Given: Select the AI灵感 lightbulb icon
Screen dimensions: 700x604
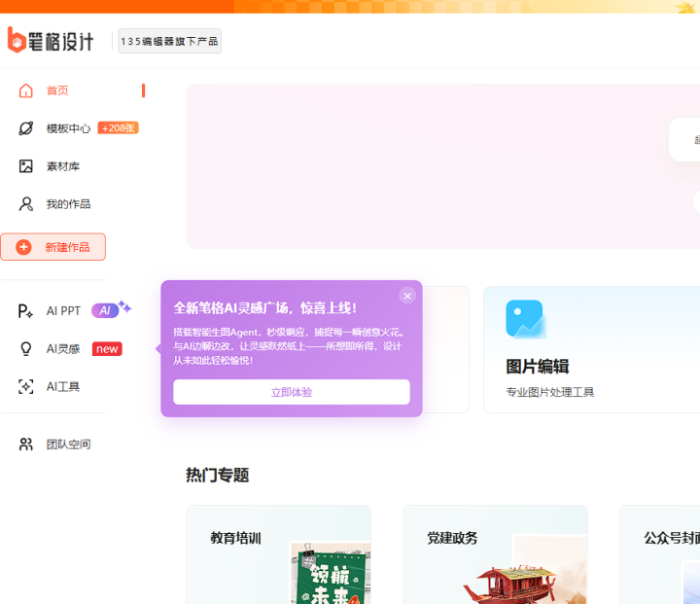Looking at the screenshot, I should (x=26, y=348).
